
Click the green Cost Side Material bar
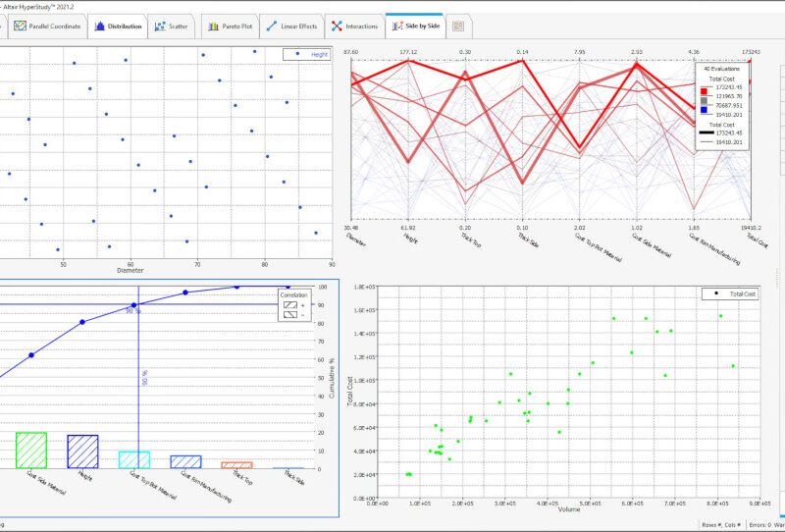pyautogui.click(x=31, y=451)
